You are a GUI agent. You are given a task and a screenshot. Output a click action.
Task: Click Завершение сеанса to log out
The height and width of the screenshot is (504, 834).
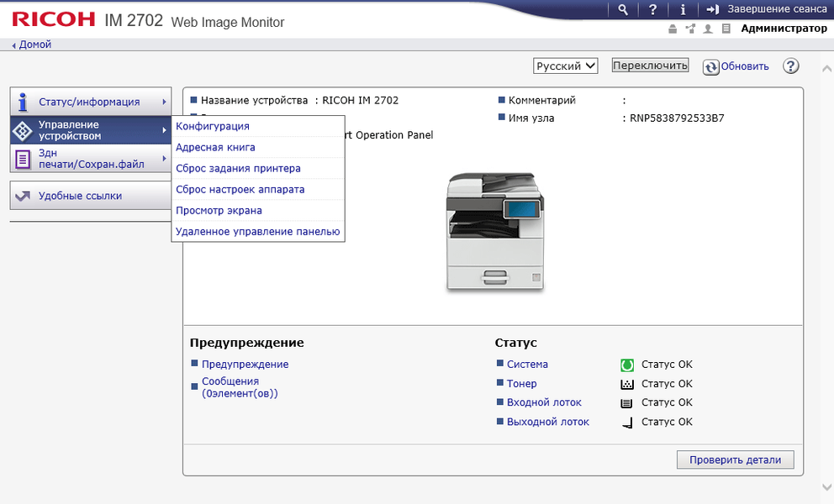tap(777, 9)
